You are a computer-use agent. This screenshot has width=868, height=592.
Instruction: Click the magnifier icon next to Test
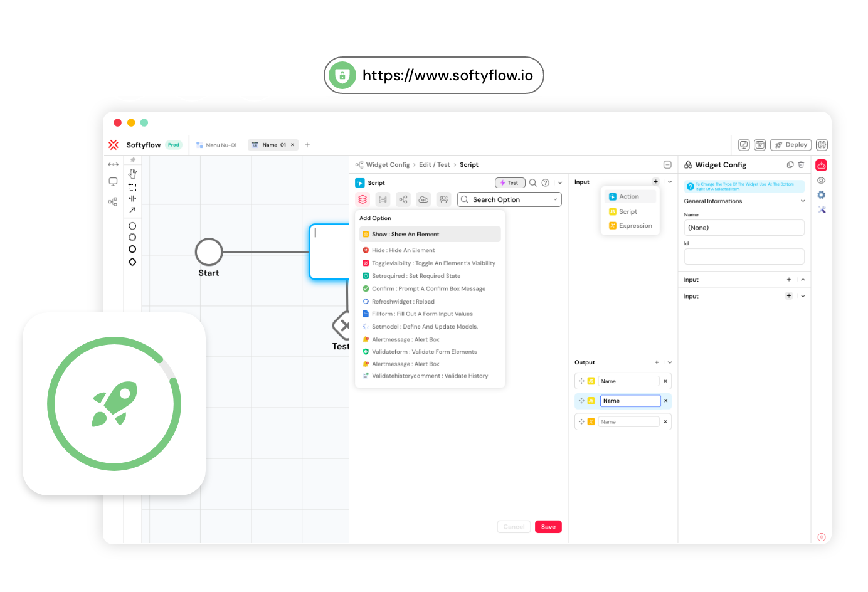pyautogui.click(x=533, y=183)
